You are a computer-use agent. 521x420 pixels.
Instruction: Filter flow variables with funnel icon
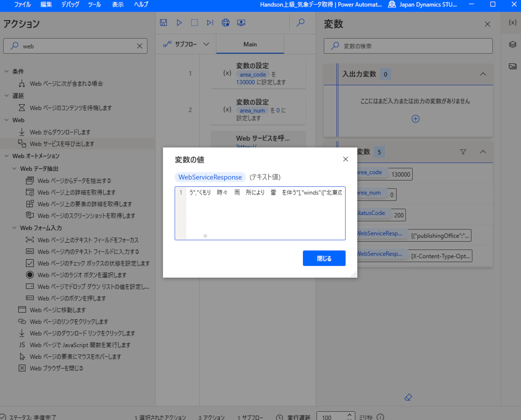pos(463,152)
